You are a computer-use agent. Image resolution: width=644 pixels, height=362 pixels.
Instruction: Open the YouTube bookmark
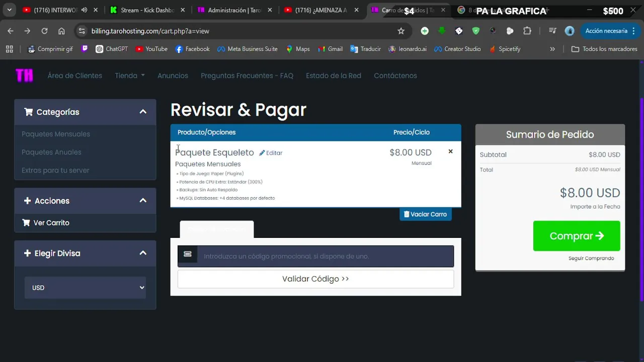(x=151, y=49)
